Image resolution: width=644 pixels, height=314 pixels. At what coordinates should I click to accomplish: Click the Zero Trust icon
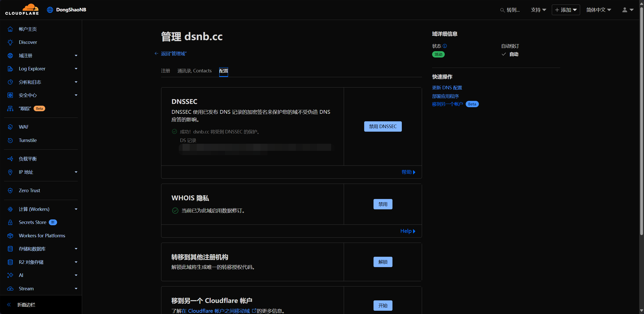10,190
